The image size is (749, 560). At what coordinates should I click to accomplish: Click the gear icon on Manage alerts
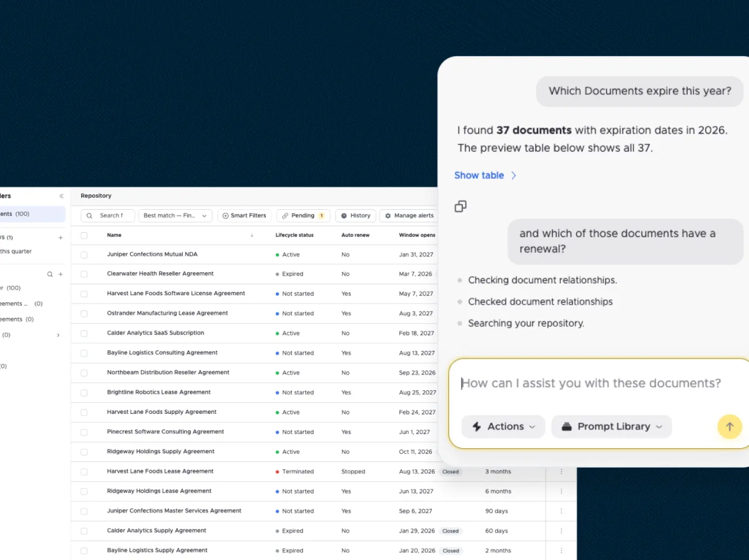coord(388,215)
